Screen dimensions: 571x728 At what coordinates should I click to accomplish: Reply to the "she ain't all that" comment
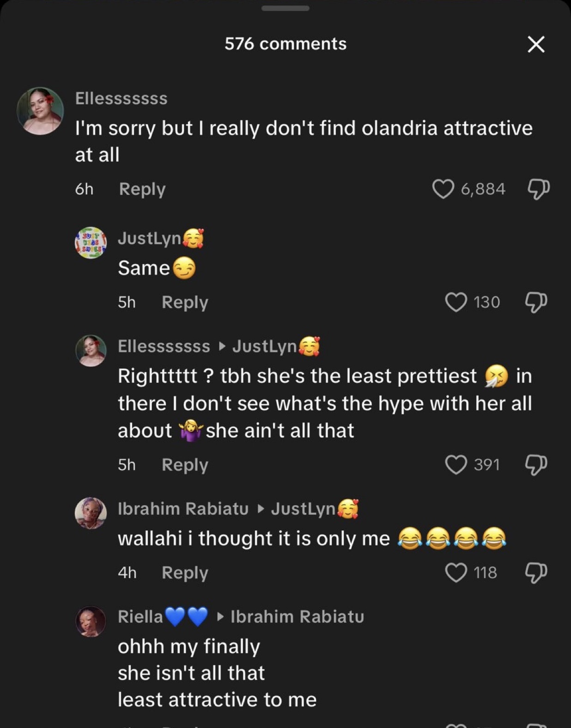(x=185, y=465)
